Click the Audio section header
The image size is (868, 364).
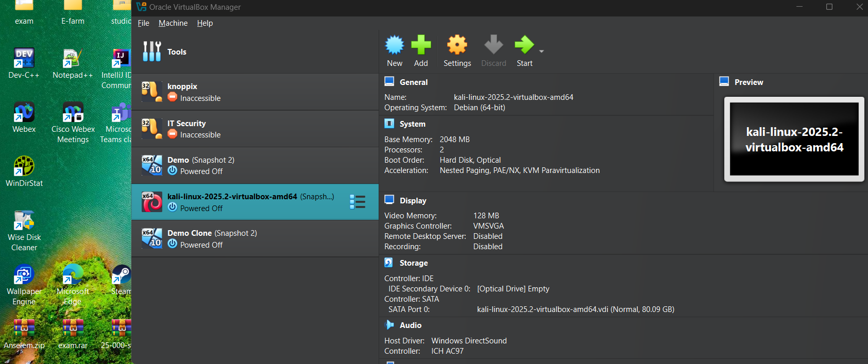[411, 325]
